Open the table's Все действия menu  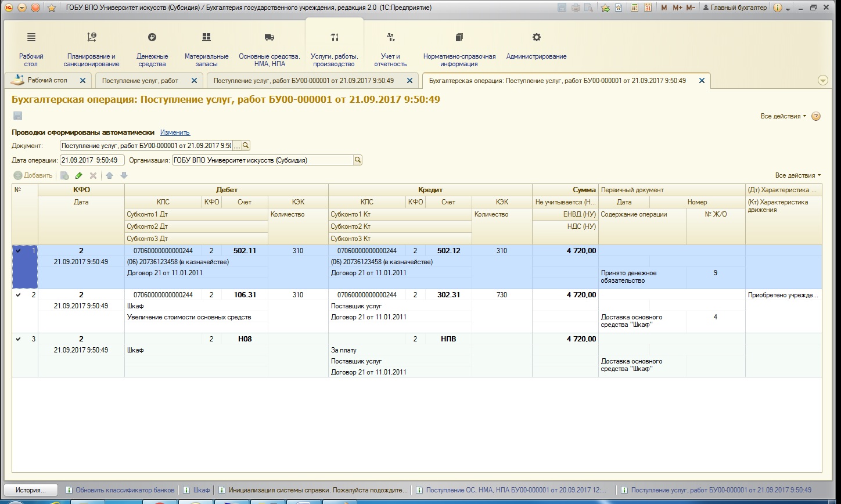tap(798, 175)
